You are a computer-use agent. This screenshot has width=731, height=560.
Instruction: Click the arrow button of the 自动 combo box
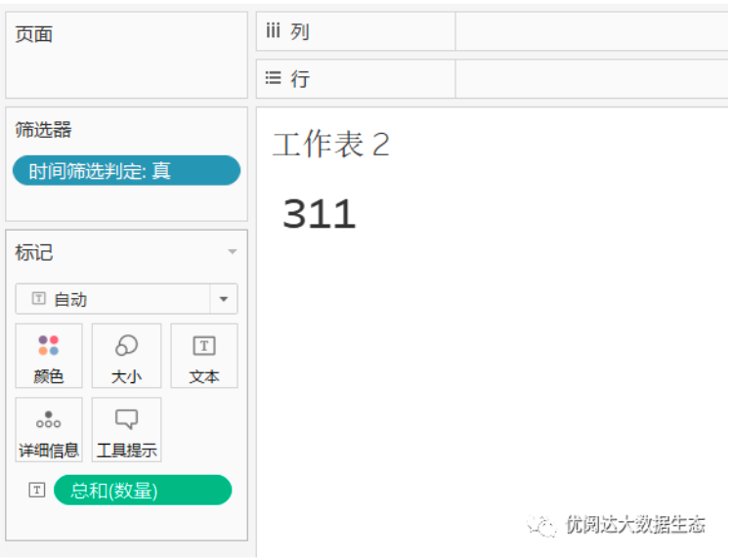tap(224, 299)
